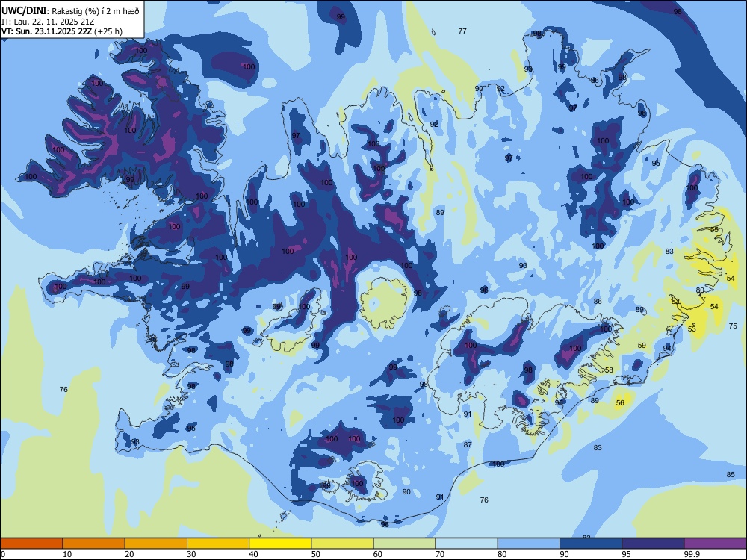747x560 pixels.
Task: Click the humidity value "55" on the map
Action: tap(714, 229)
